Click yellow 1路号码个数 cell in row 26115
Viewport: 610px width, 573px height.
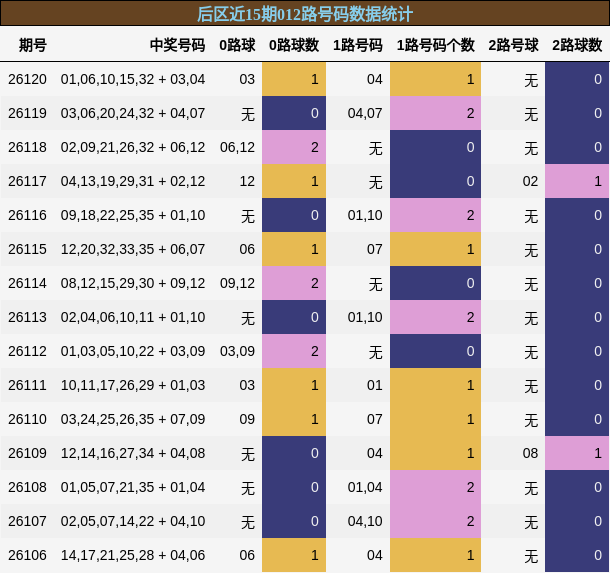[x=435, y=249]
